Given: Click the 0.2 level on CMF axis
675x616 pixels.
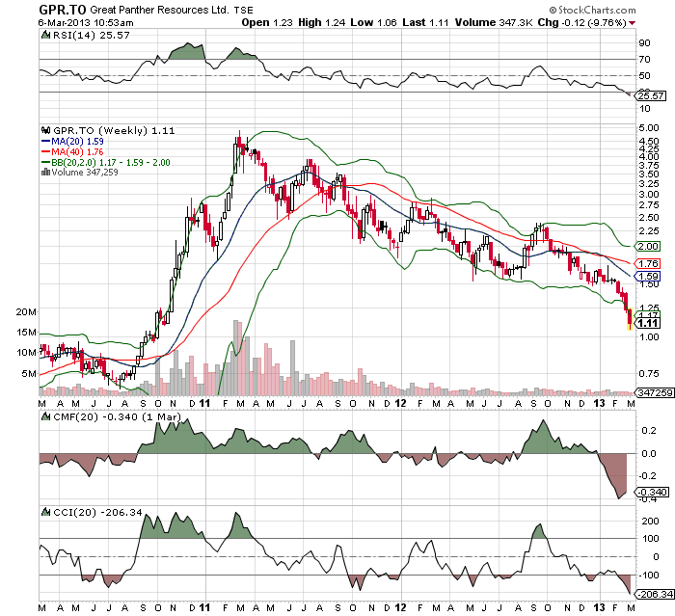Looking at the screenshot, I should [x=649, y=431].
